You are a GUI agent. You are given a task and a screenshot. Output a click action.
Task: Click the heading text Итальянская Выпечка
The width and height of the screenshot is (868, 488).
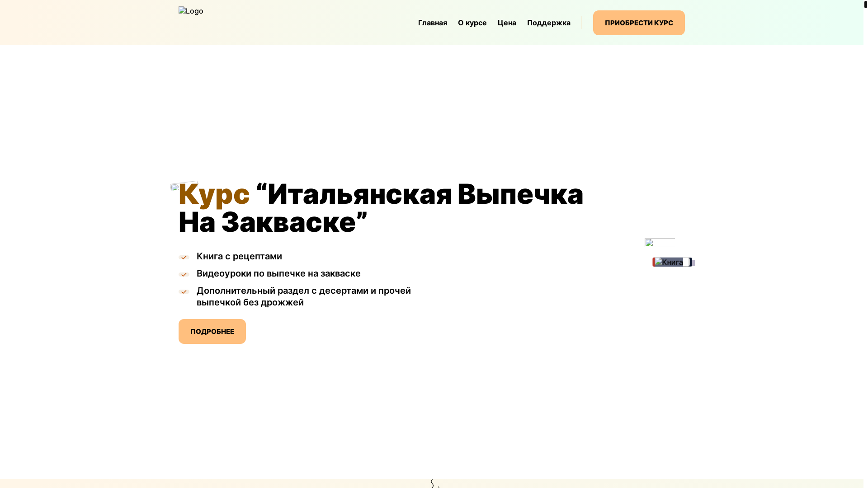[x=425, y=194]
